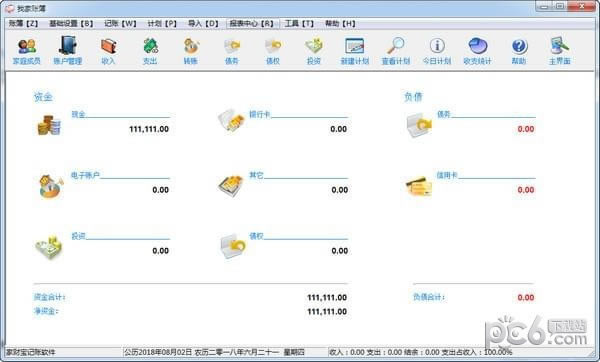Viewport: 600px width, 362px height.
Task: Click the 债务 icon in the 负债 section
Action: 419,125
